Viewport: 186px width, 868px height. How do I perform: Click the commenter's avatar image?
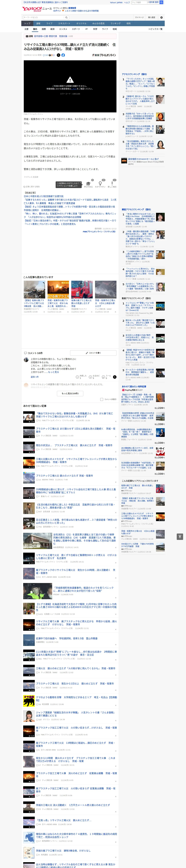(x=26, y=360)
